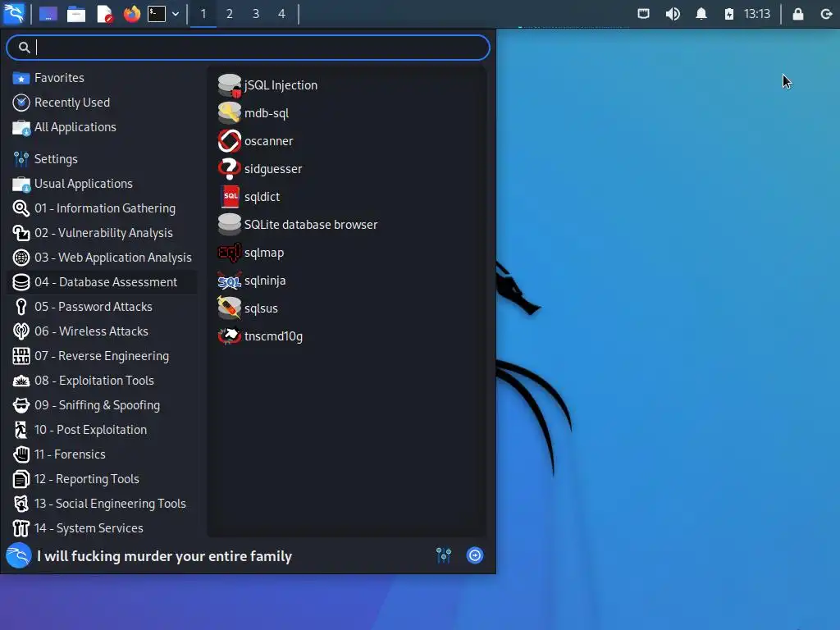Click the 13:13 clock
Viewport: 840px width, 630px height.
tap(757, 14)
